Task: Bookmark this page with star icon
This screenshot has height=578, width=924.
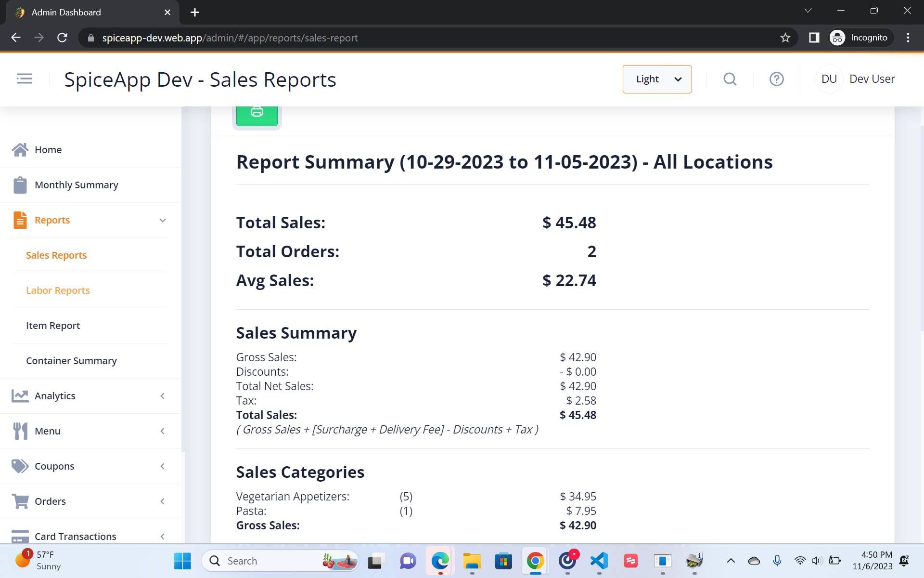Action: point(785,38)
